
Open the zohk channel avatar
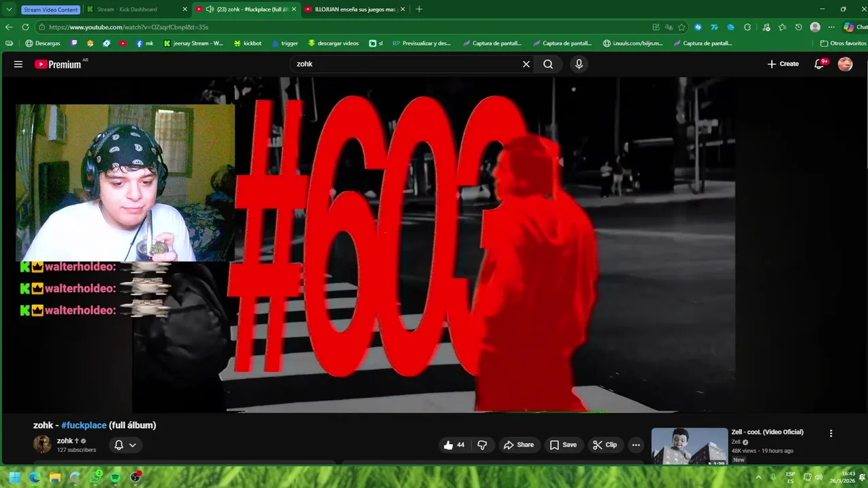pyautogui.click(x=42, y=445)
